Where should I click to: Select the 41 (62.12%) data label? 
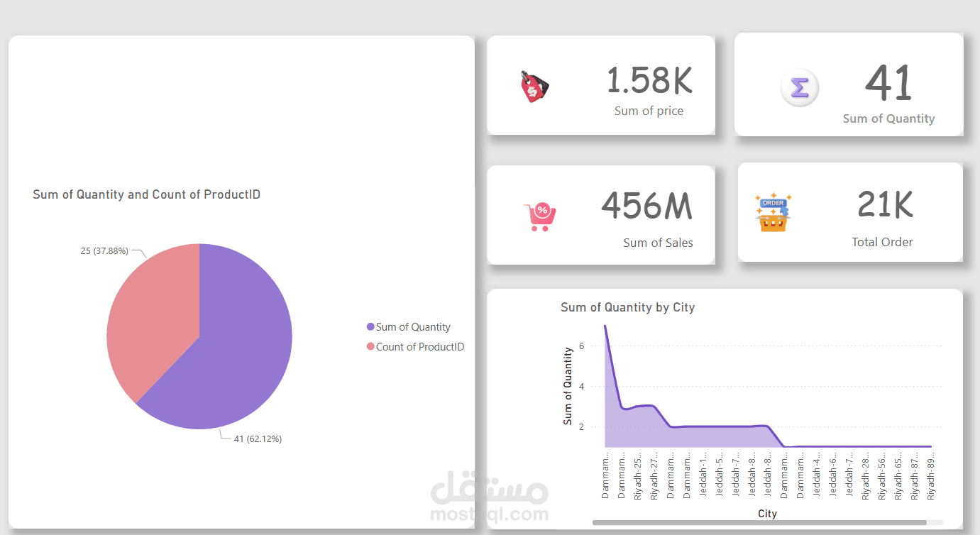pyautogui.click(x=258, y=439)
